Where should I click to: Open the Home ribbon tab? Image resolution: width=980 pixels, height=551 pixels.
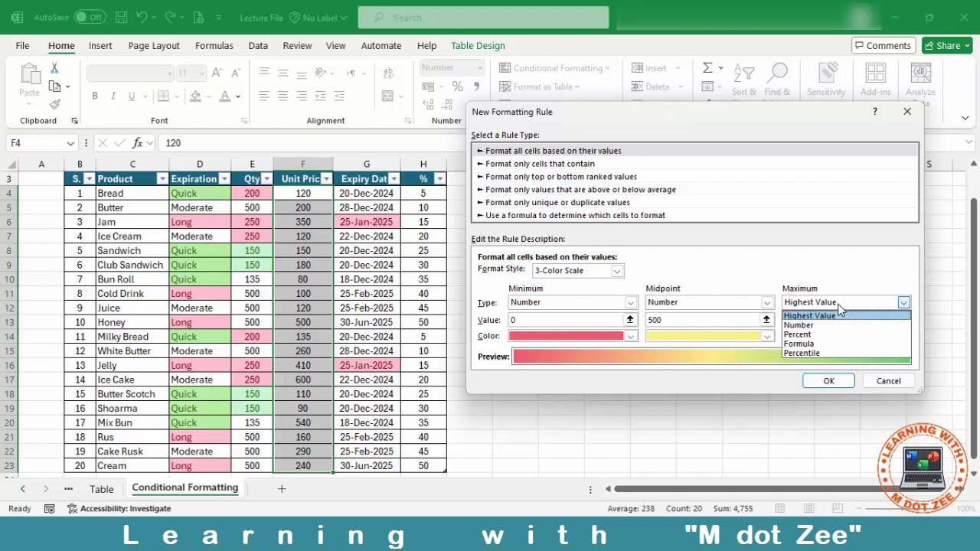(61, 46)
